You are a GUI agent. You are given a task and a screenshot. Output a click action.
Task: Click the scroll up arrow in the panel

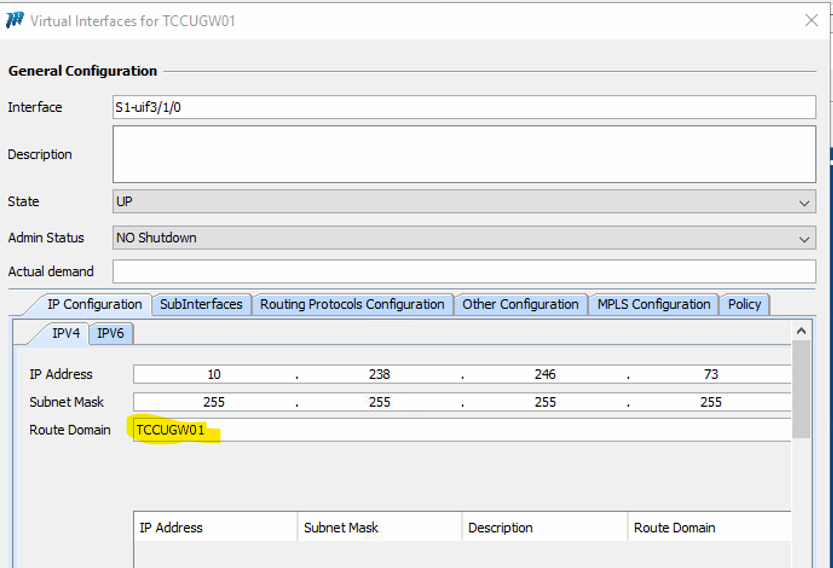tap(802, 329)
